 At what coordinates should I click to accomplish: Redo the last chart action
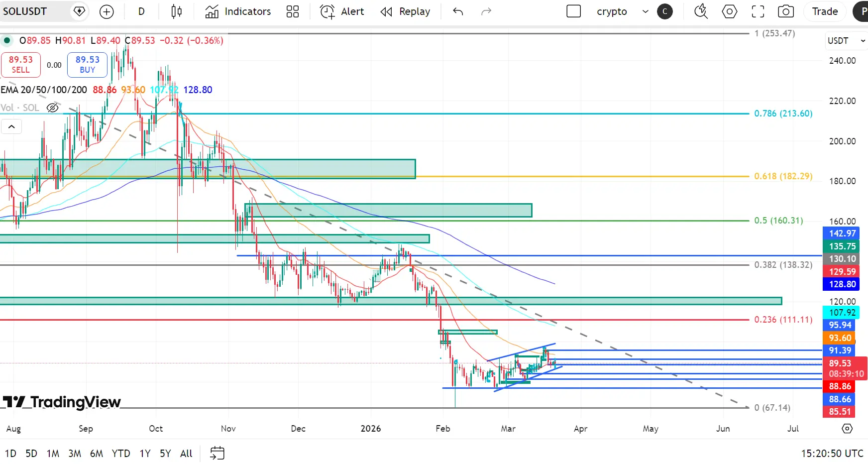(x=486, y=11)
